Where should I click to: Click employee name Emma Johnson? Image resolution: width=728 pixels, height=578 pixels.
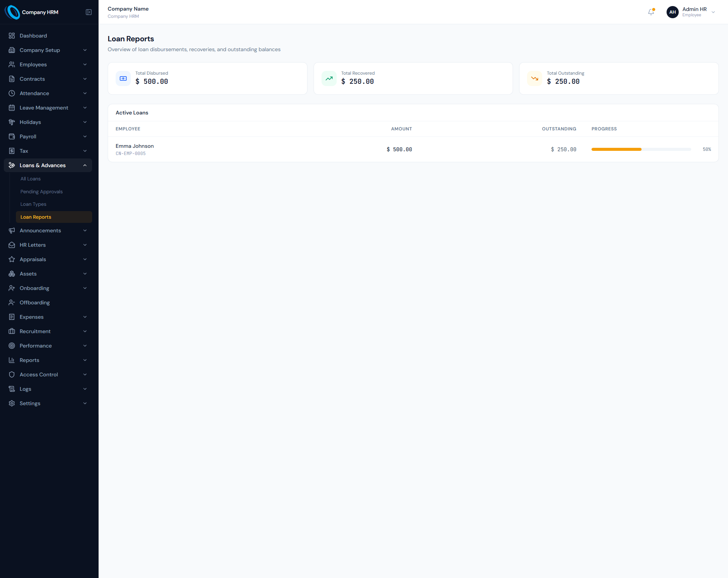point(135,146)
